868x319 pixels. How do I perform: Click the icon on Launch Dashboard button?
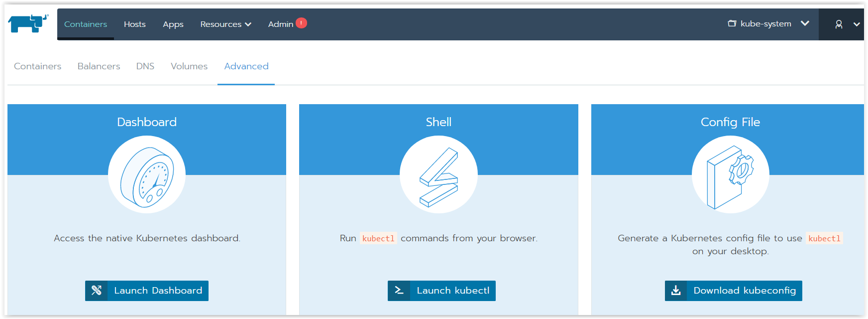coord(97,291)
